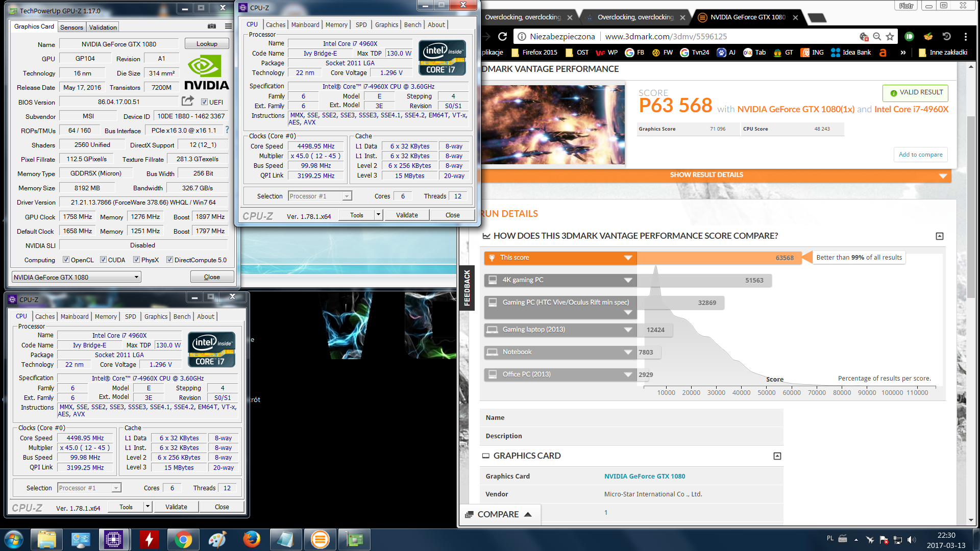The height and width of the screenshot is (551, 980).
Task: Open Google Chrome from the taskbar
Action: (183, 539)
